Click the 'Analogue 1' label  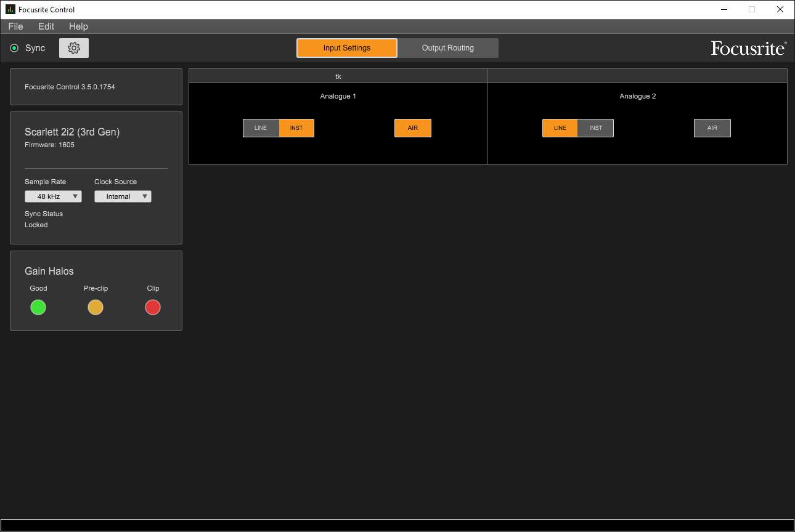pyautogui.click(x=338, y=96)
